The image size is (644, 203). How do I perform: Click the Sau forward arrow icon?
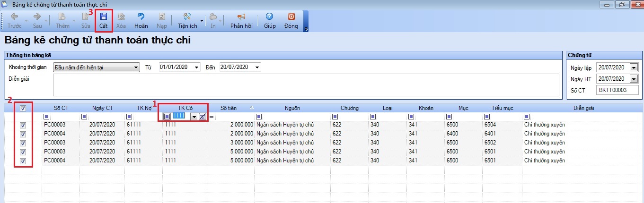37,17
